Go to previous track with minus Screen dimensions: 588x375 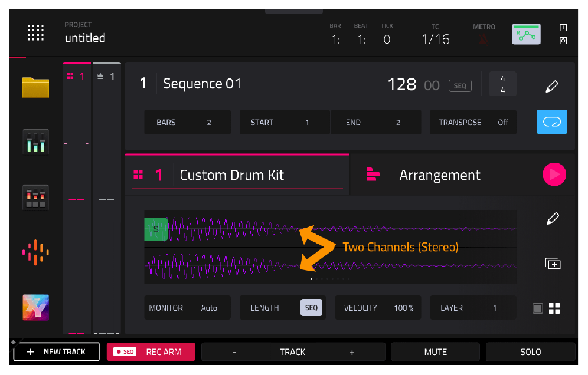pos(235,352)
